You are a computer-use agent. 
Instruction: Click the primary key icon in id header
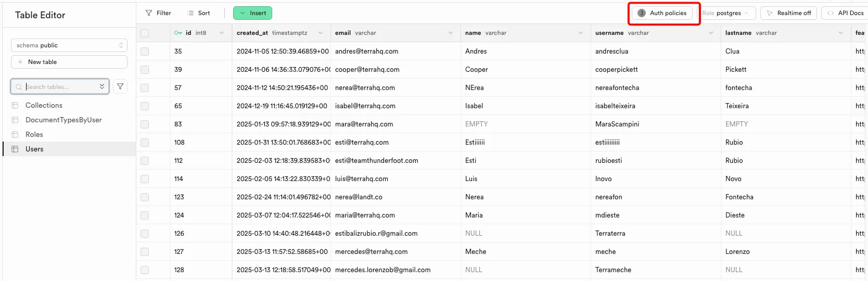pos(178,33)
